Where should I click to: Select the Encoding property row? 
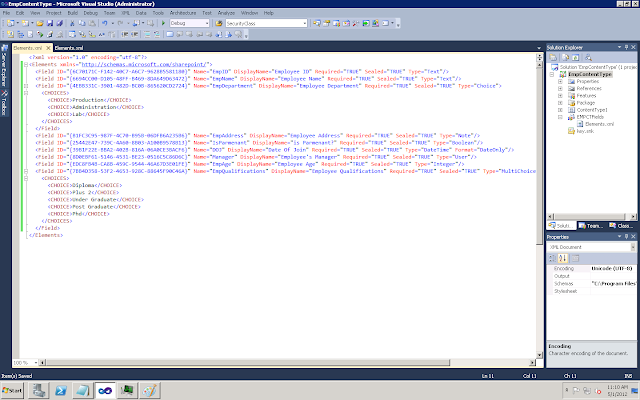592,269
